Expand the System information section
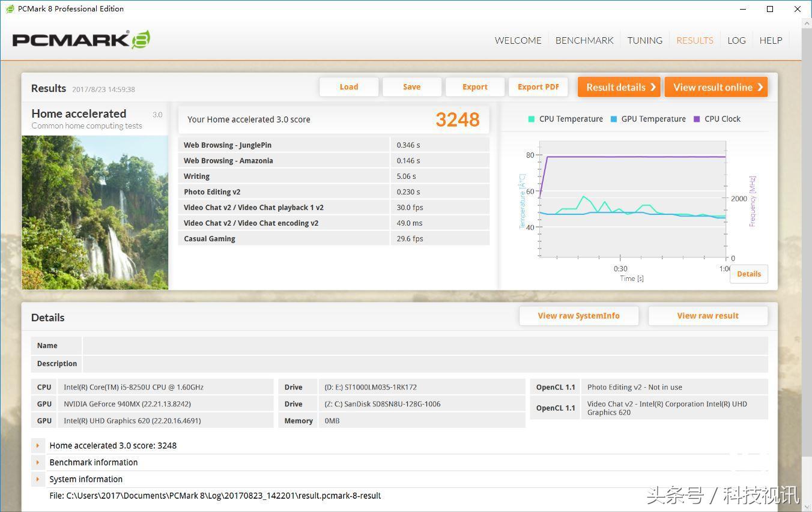812x512 pixels. (38, 479)
